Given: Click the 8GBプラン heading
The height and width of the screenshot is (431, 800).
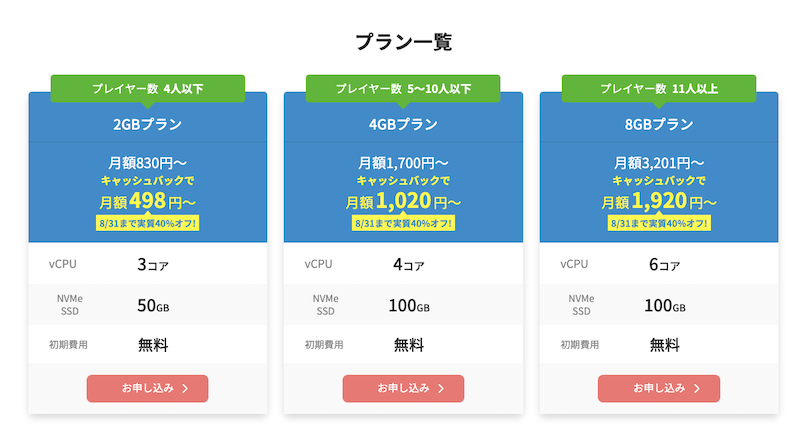Looking at the screenshot, I should tap(659, 124).
